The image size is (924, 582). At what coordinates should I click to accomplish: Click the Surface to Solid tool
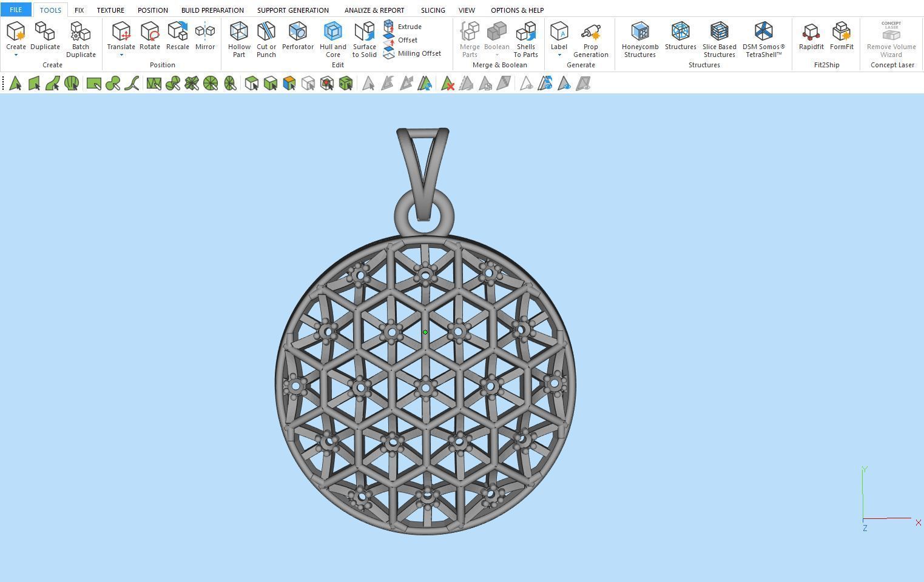coord(365,40)
